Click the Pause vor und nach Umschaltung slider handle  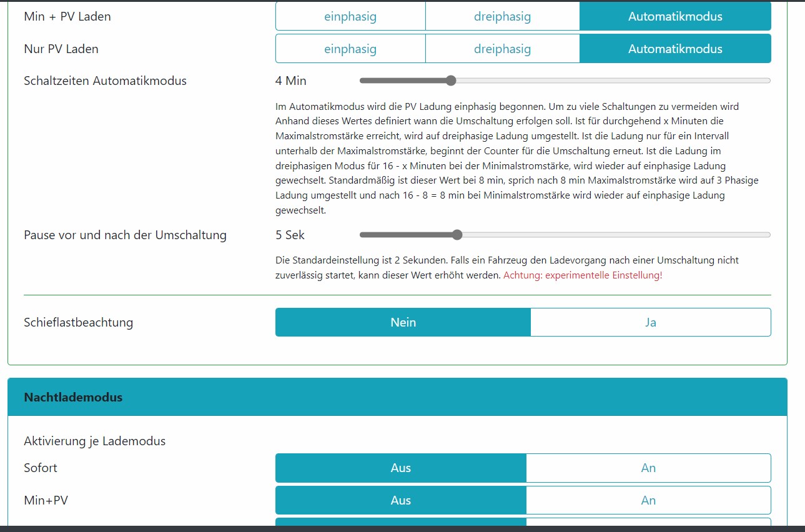coord(457,235)
